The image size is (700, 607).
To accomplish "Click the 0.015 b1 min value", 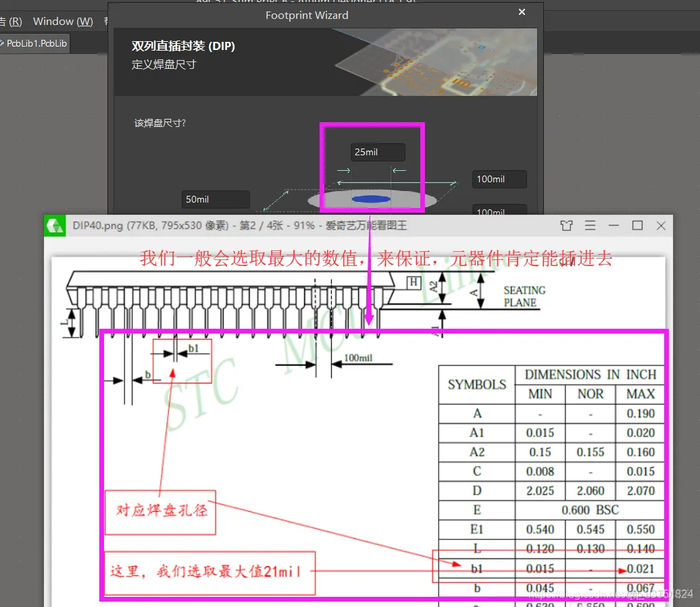I will (x=540, y=569).
